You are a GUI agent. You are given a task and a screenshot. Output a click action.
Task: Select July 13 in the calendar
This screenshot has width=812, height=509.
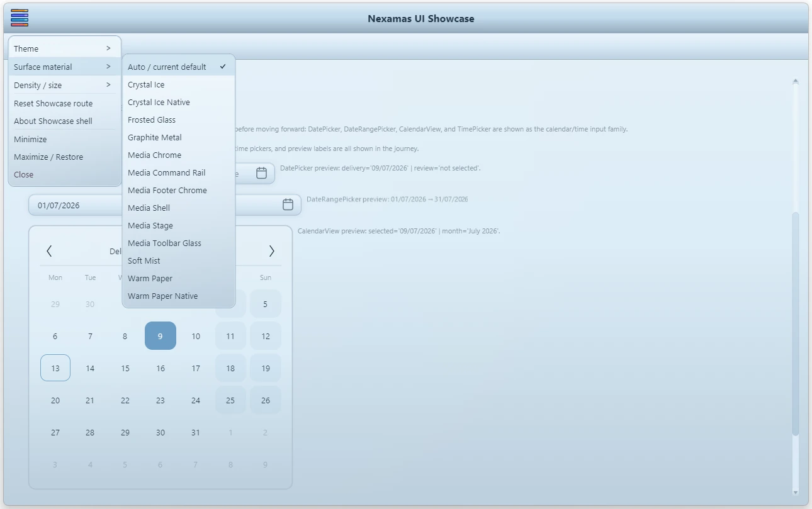55,368
